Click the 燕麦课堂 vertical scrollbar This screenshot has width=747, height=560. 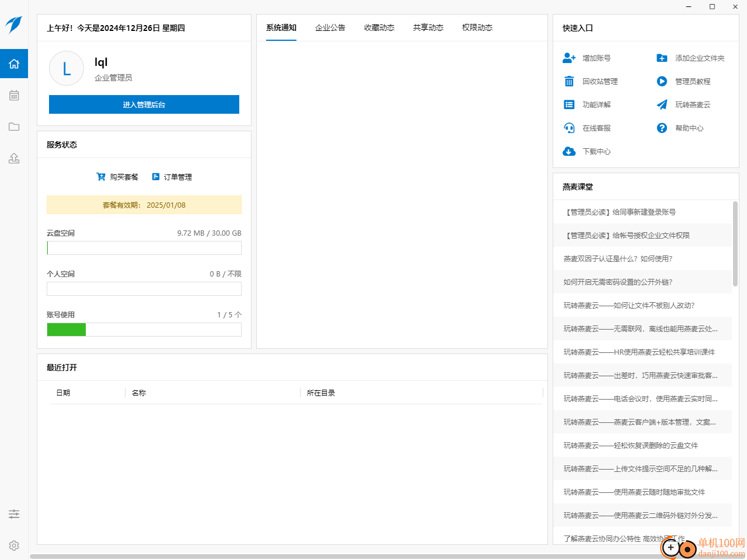click(735, 245)
